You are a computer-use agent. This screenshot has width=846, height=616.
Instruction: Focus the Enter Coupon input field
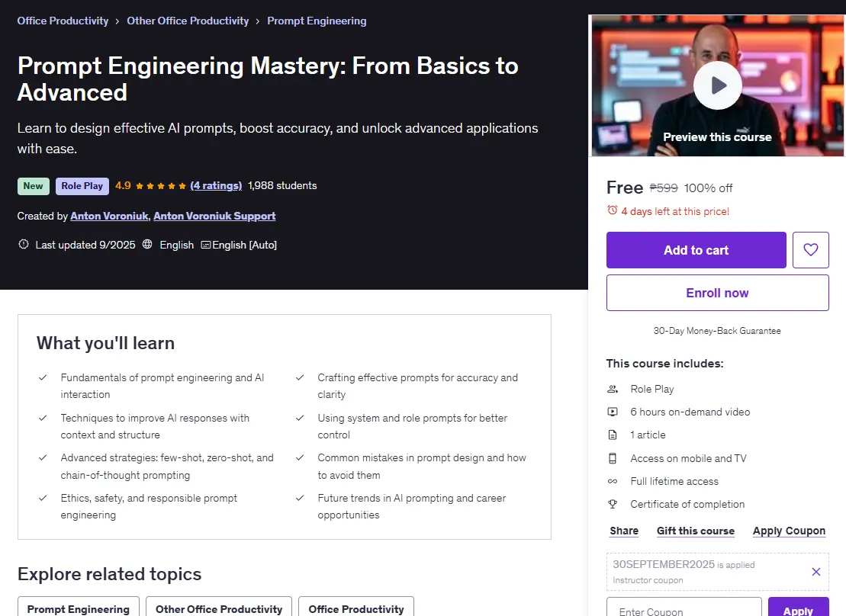coord(684,608)
